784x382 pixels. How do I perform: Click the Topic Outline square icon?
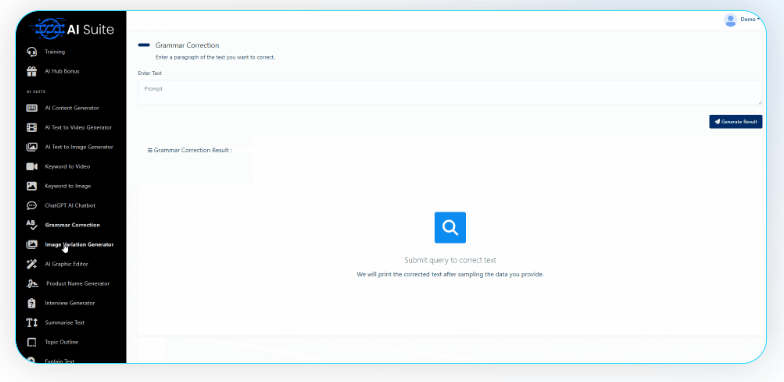pos(32,342)
